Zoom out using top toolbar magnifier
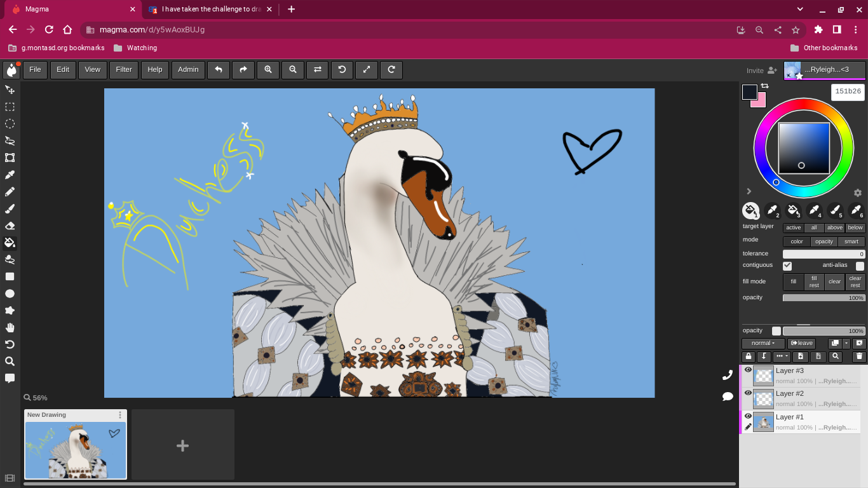Viewport: 868px width, 488px height. pyautogui.click(x=293, y=70)
